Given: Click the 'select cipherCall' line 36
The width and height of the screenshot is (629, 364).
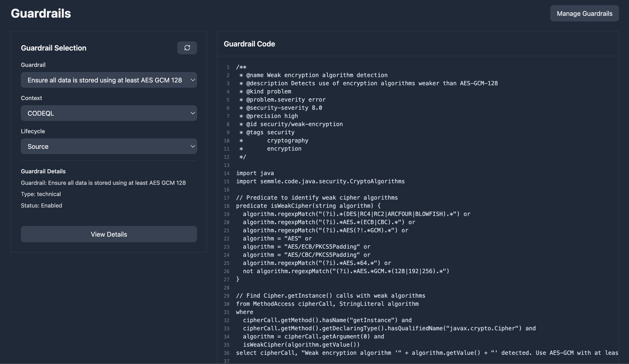Looking at the screenshot, I should pos(427,353).
